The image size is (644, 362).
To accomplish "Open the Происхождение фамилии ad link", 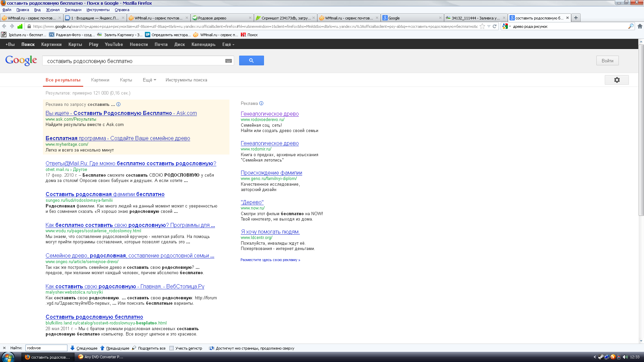I will tap(271, 173).
